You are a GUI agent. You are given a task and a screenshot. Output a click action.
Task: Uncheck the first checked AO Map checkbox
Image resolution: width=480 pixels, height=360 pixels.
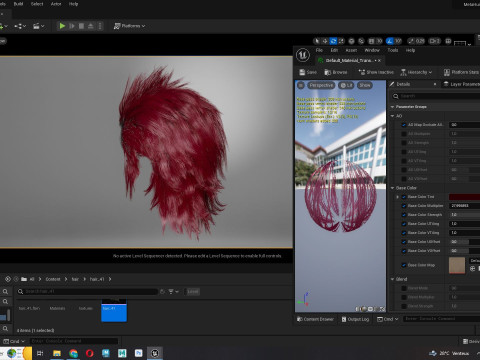coord(404,125)
